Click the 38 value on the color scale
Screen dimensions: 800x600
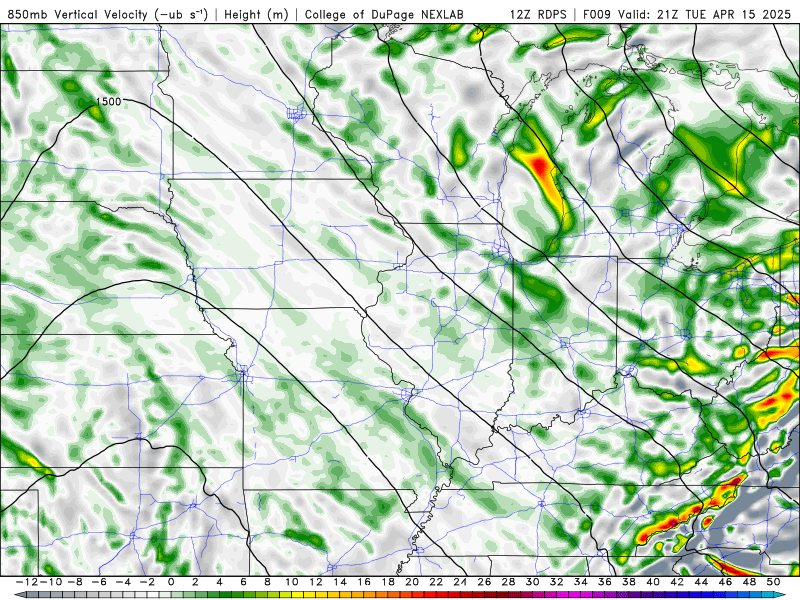629,582
